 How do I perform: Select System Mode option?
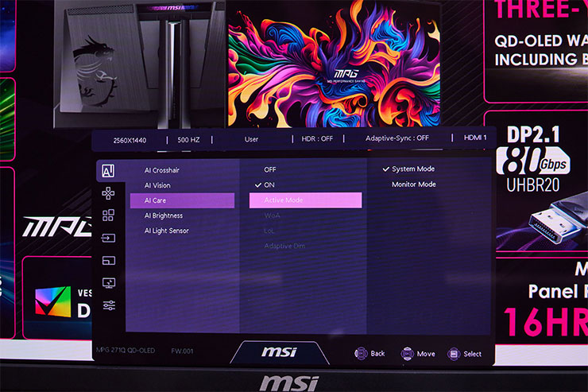click(412, 169)
